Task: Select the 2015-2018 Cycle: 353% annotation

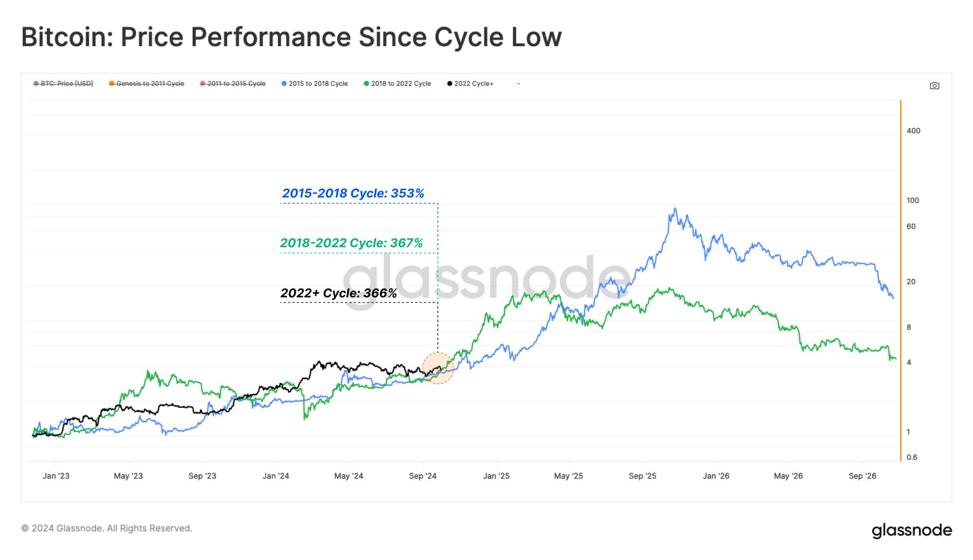Action: (353, 193)
